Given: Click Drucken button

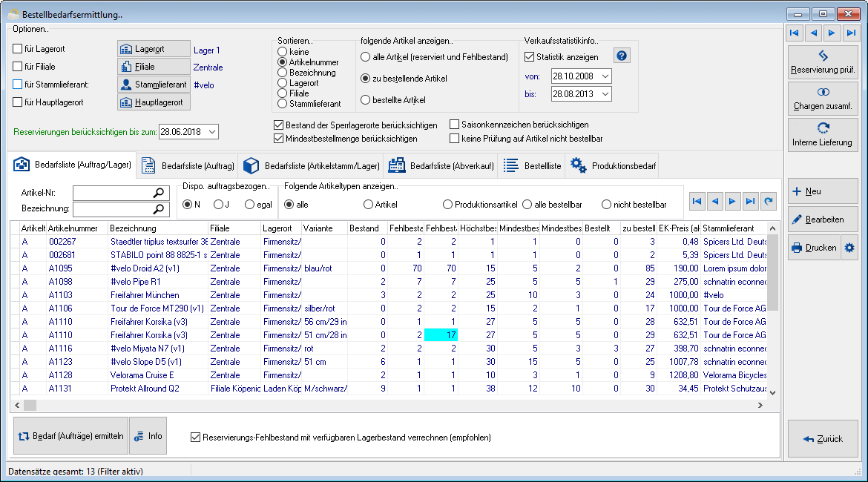Looking at the screenshot, I should click(814, 248).
